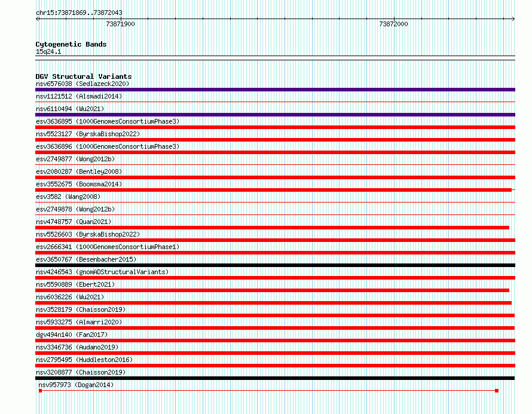Open esv3636895 (1000GenomesConsortiumPhase3) variant
This screenshot has width=532, height=414.
(108, 121)
